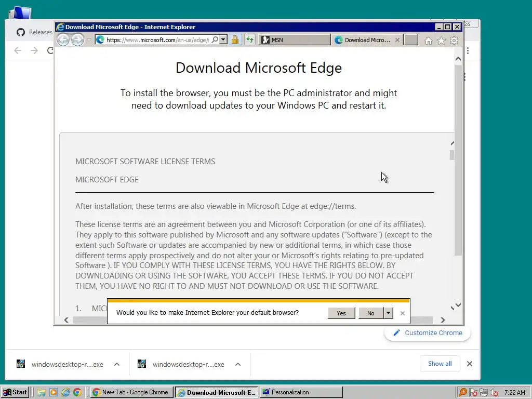
Task: Open the recent pages dropdown arrow
Action: pos(89,40)
